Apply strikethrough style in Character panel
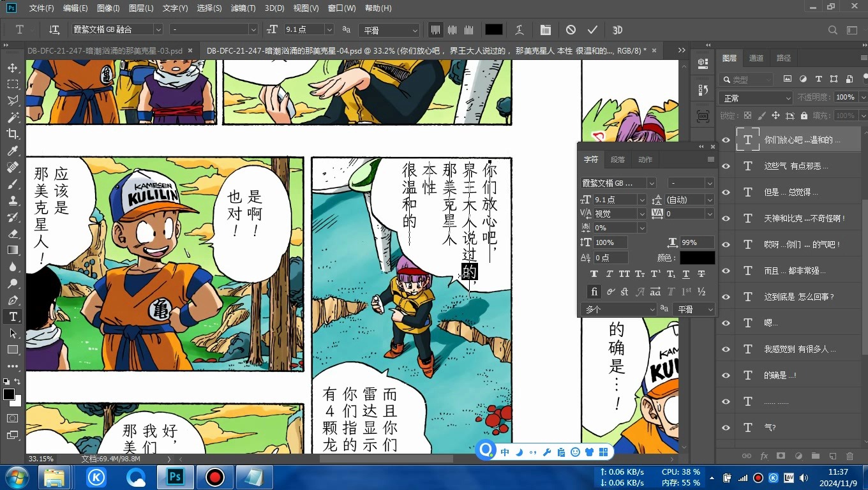This screenshot has height=490, width=868. [701, 274]
